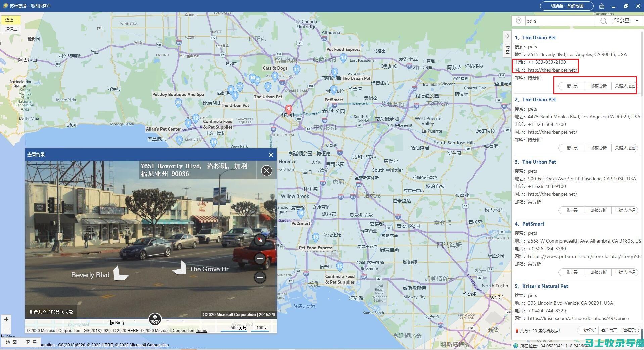Close the 查看街景 street view window

click(x=271, y=155)
